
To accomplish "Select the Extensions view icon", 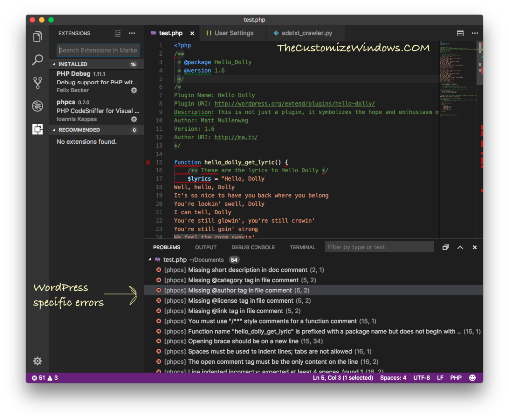I will pyautogui.click(x=38, y=129).
